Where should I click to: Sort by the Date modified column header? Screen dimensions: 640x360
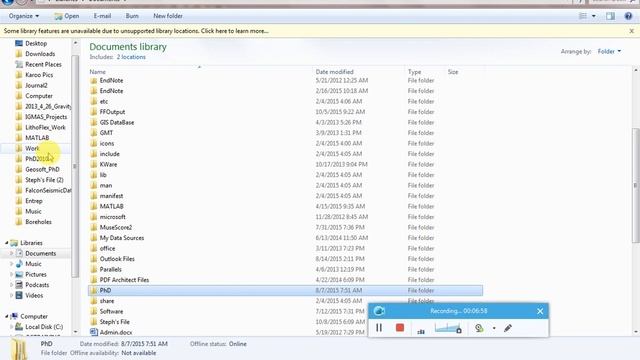[x=334, y=72]
